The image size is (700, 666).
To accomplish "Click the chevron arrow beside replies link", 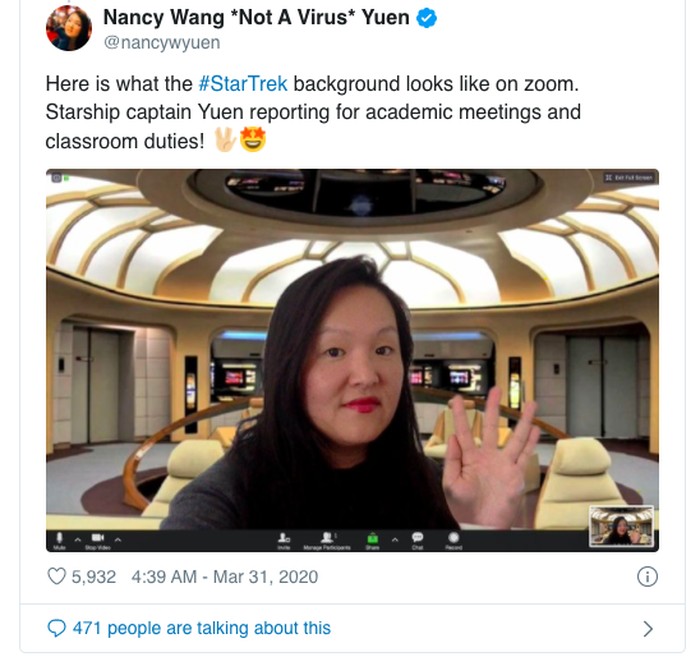I will click(x=648, y=629).
